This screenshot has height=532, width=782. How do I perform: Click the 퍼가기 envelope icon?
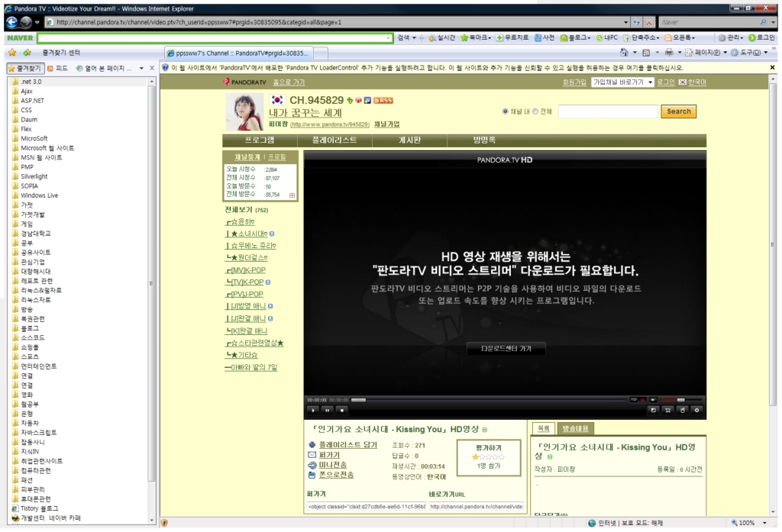[312, 455]
